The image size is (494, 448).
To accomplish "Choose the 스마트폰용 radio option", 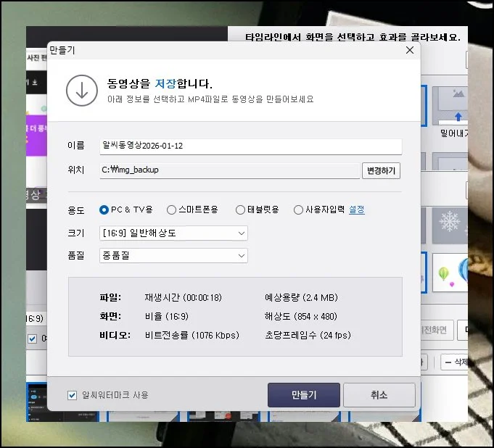I will [x=172, y=210].
